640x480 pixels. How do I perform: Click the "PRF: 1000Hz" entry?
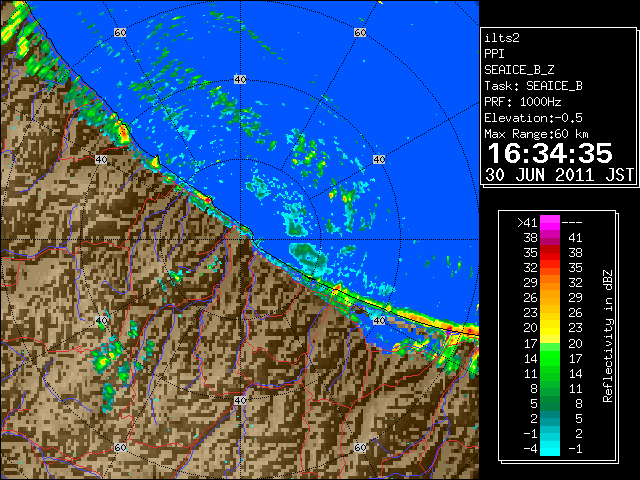(x=523, y=102)
